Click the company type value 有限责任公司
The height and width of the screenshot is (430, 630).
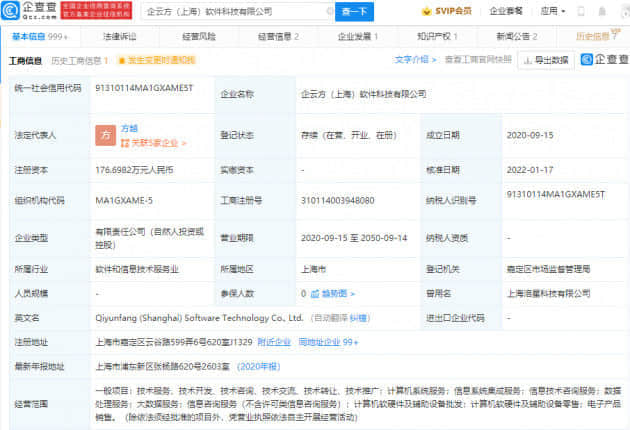pos(149,238)
